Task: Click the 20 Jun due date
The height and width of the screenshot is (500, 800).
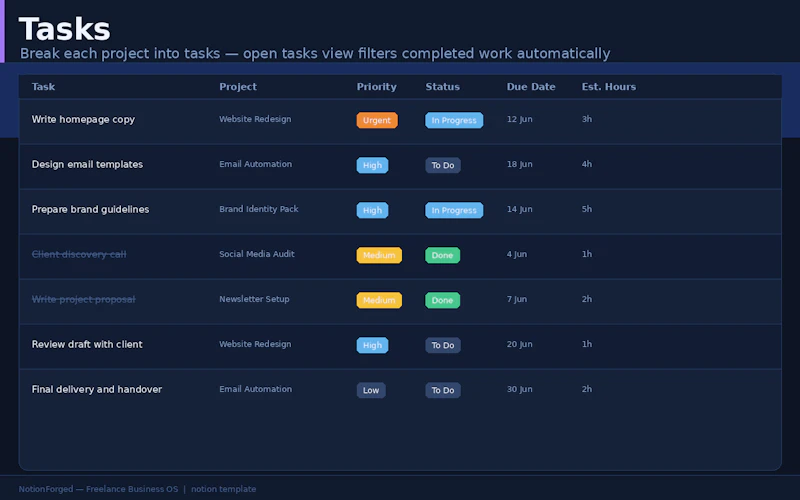Action: pyautogui.click(x=519, y=344)
